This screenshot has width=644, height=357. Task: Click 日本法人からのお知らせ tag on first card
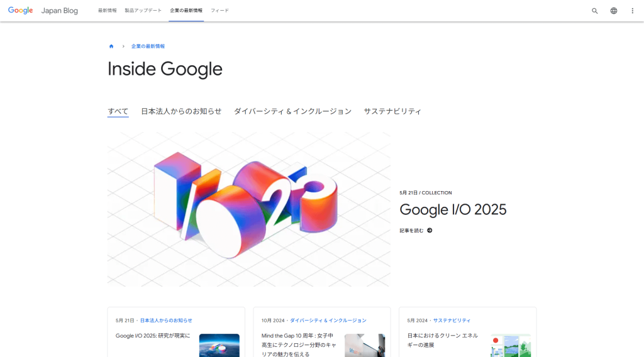tap(166, 321)
